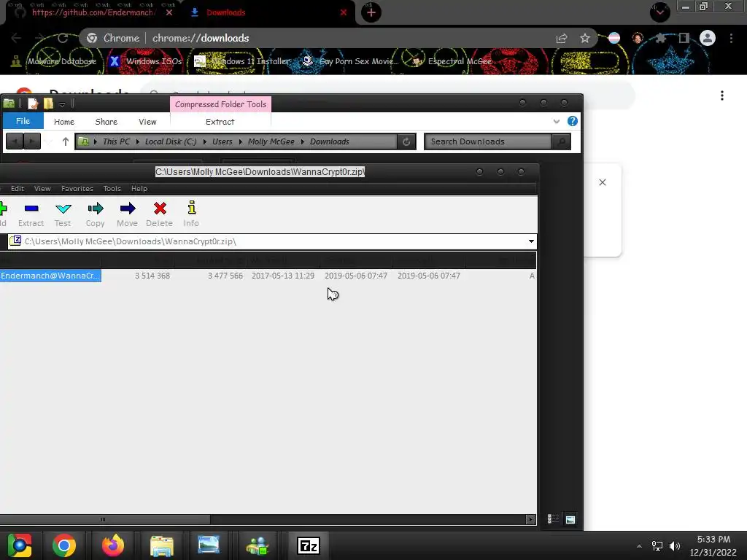Click Users in Explorer breadcrumb
Screen dimensions: 747x560
[222, 141]
